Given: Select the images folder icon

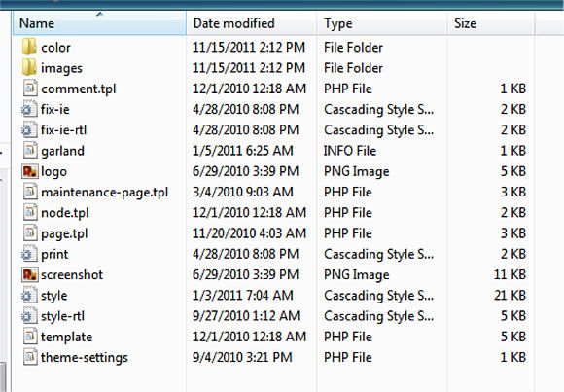Looking at the screenshot, I should click(x=29, y=68).
